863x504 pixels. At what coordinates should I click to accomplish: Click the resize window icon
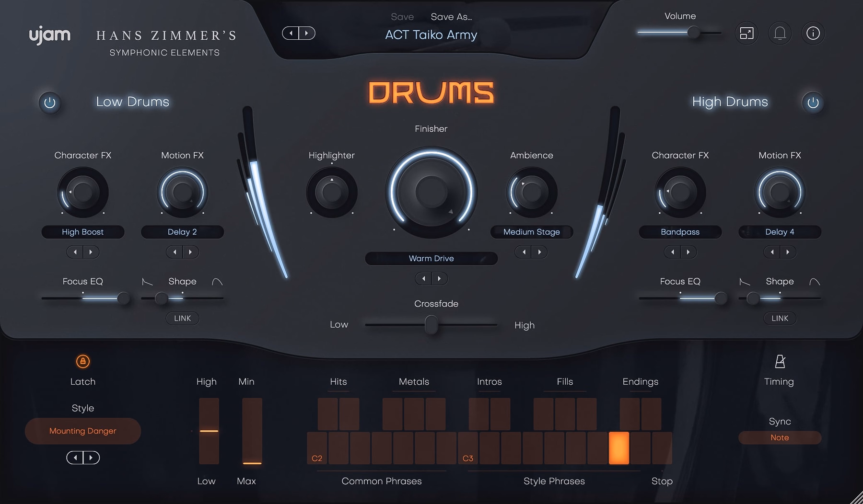pos(747,33)
